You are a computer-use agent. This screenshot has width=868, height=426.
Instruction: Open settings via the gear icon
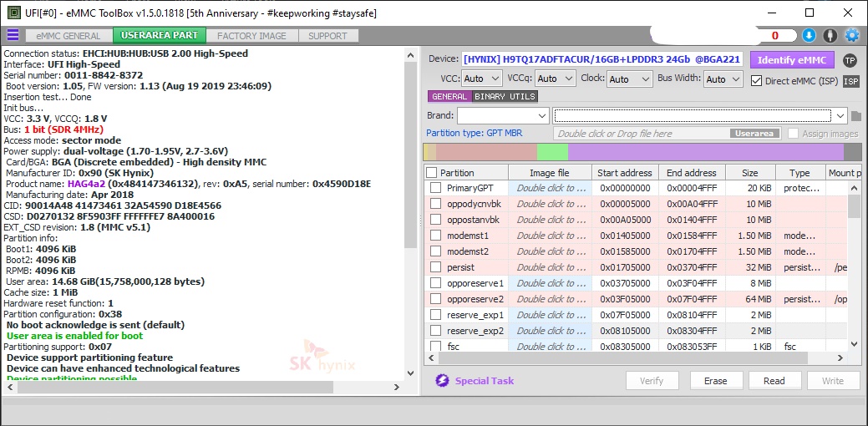[851, 35]
